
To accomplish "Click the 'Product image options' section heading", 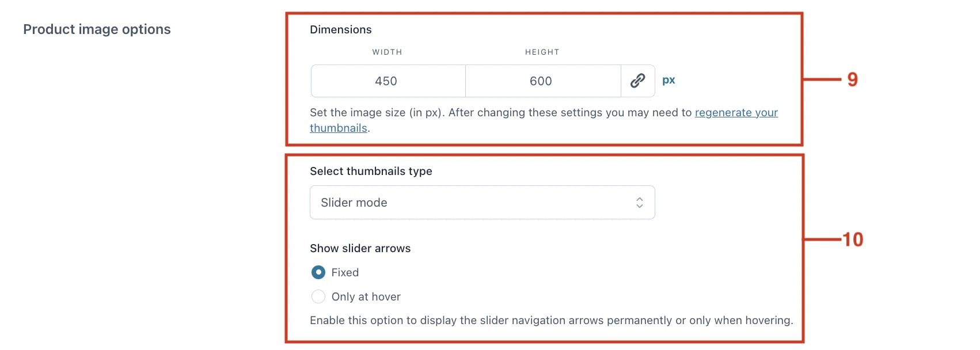I will pos(97,29).
